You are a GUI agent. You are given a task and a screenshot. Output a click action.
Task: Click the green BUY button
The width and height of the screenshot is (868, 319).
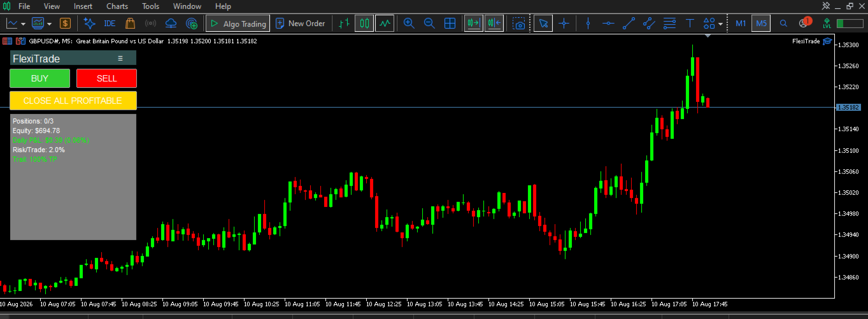pyautogui.click(x=39, y=78)
